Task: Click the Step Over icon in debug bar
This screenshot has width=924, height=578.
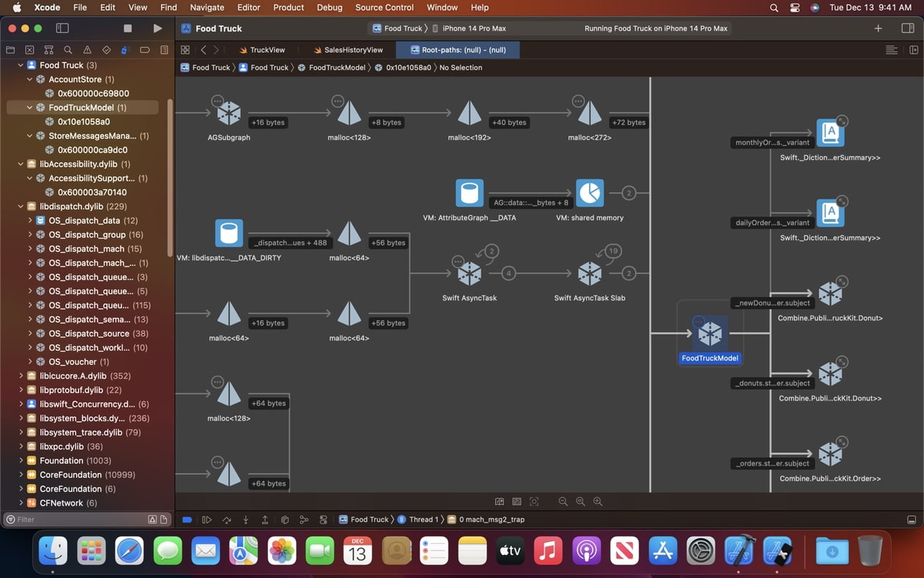Action: click(227, 519)
